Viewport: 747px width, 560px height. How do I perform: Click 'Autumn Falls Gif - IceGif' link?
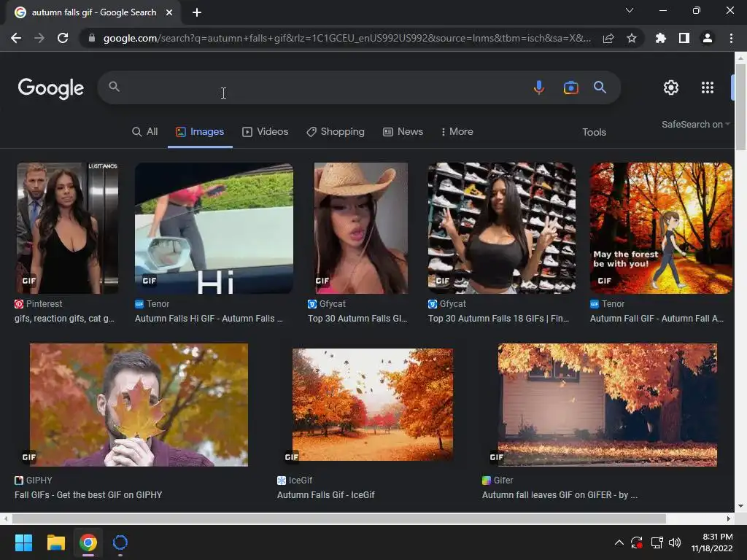[326, 495]
